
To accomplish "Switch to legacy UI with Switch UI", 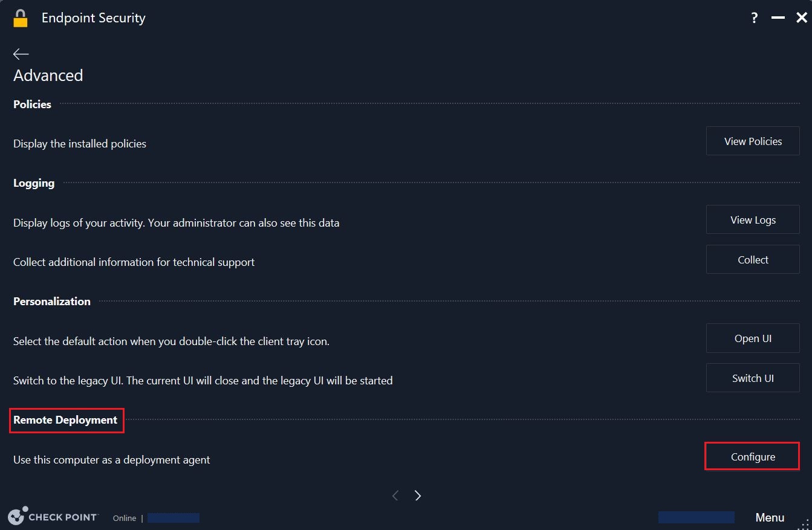I will (x=753, y=378).
